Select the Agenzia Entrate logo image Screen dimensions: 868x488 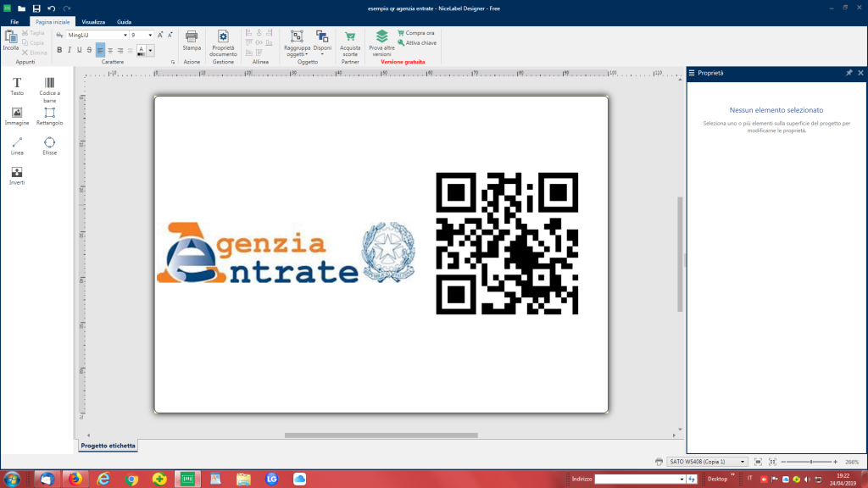pos(286,252)
